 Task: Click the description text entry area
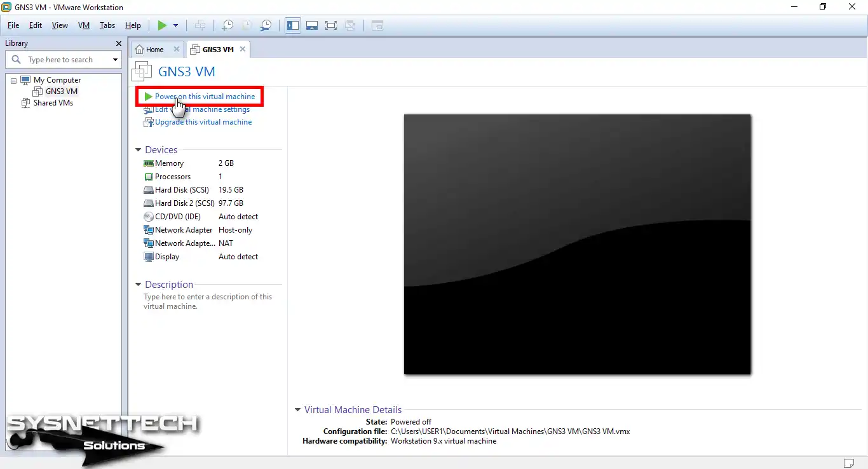(208, 301)
